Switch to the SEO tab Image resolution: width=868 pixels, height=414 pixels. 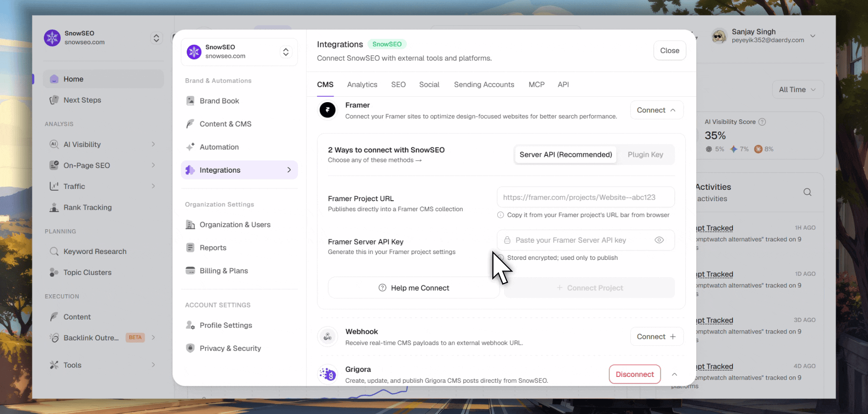[x=398, y=85]
